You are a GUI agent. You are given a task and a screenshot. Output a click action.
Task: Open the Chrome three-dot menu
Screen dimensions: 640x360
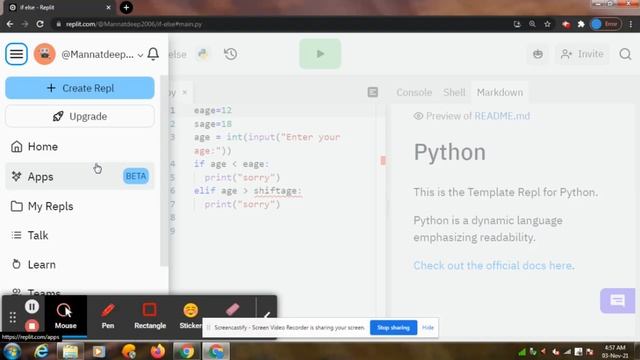[x=631, y=24]
